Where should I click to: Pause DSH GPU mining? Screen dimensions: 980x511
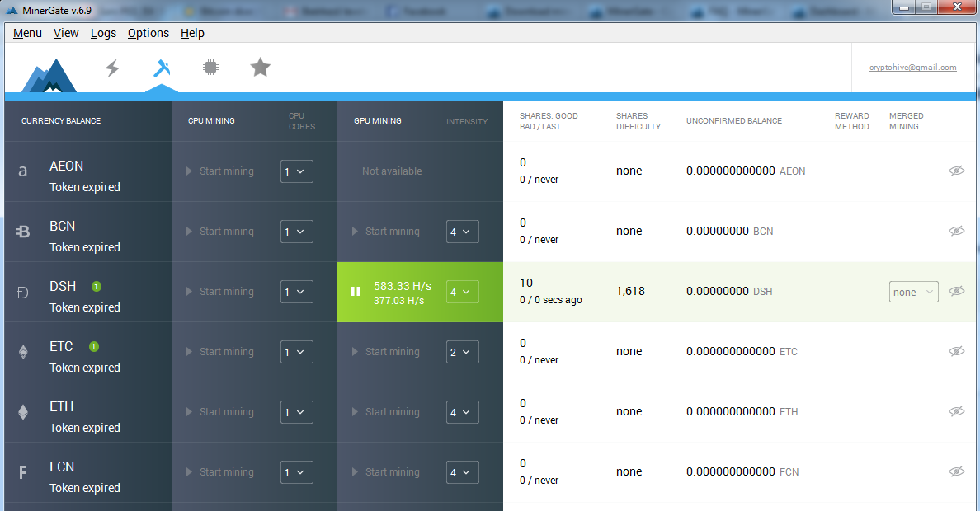click(356, 292)
